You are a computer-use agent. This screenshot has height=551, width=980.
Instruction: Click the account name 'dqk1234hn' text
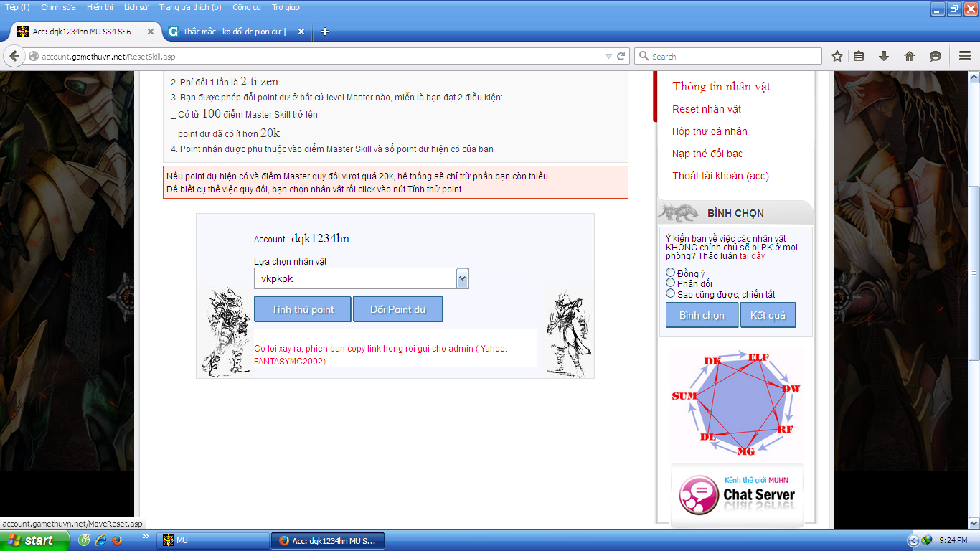(320, 239)
